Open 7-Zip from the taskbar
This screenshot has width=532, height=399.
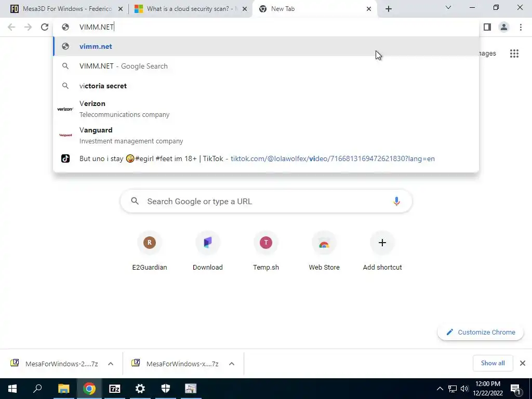click(115, 389)
